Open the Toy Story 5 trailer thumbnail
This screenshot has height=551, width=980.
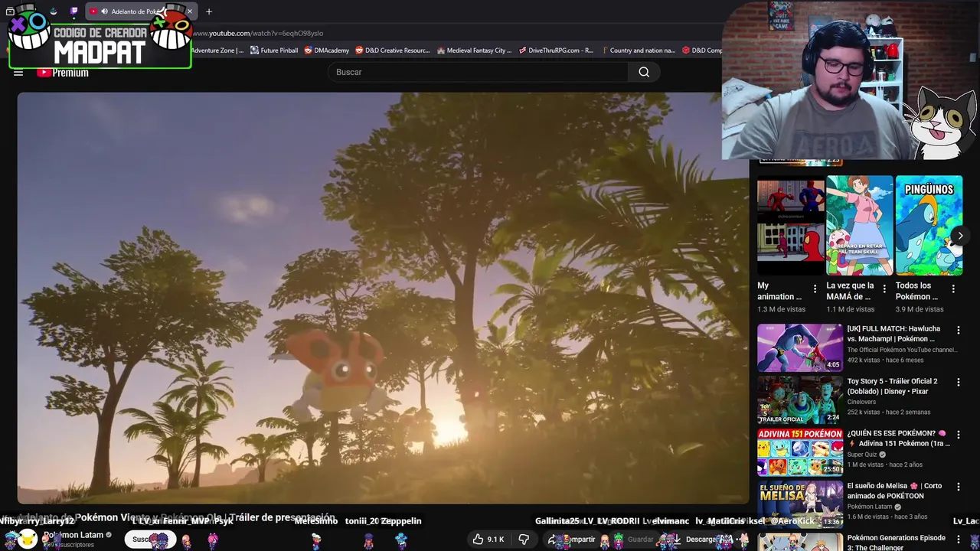800,399
